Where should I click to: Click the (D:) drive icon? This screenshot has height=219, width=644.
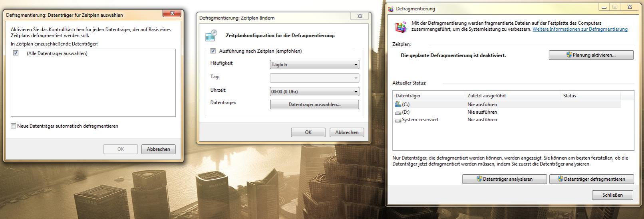point(398,112)
